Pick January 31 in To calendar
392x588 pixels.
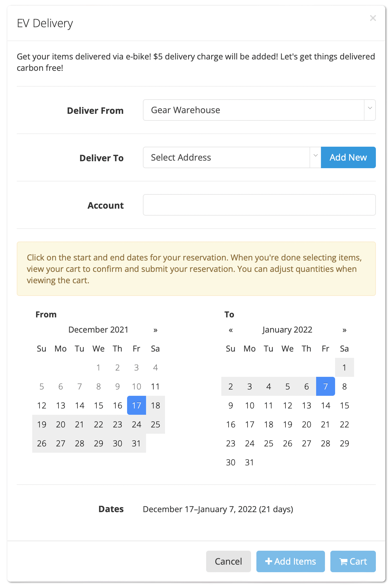250,462
